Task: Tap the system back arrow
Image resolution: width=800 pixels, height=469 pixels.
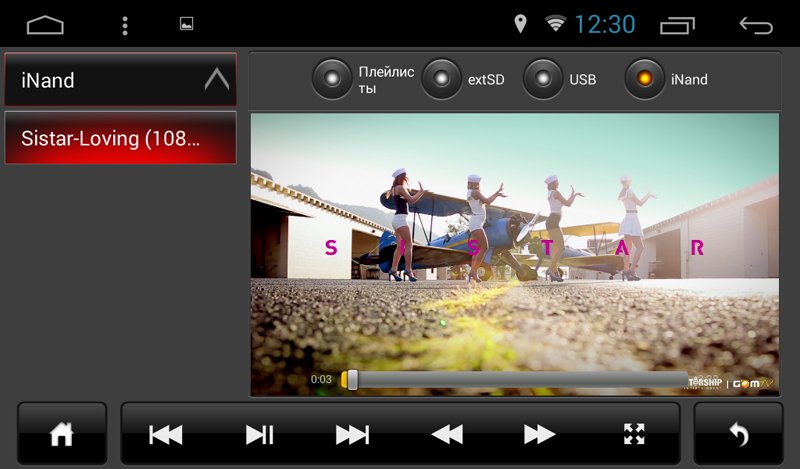Action: click(x=756, y=25)
